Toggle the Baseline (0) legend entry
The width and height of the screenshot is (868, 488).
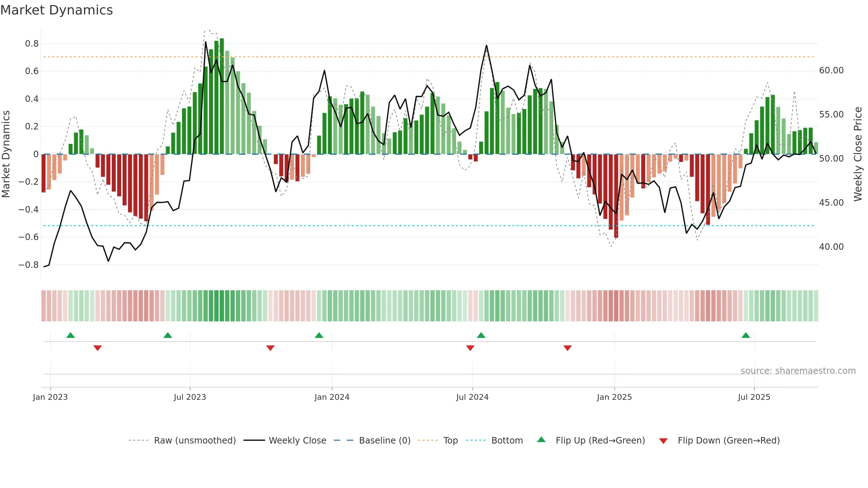coord(385,440)
